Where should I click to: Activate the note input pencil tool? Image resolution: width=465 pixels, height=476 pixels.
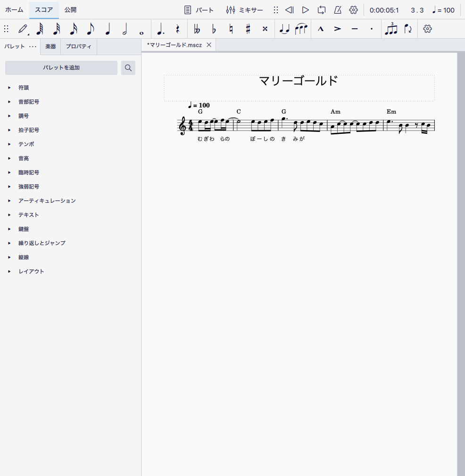[x=23, y=29]
